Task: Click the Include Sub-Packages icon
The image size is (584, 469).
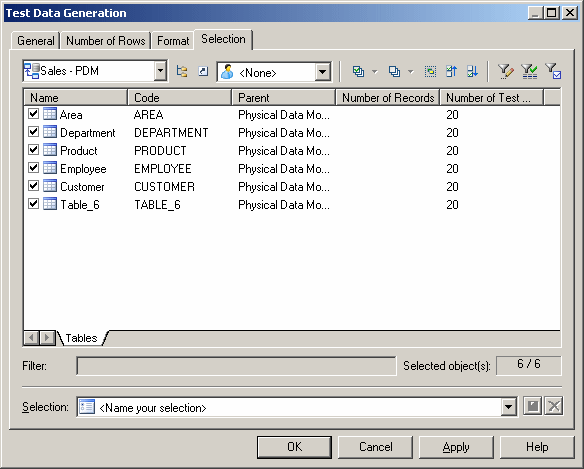Action: [x=182, y=71]
